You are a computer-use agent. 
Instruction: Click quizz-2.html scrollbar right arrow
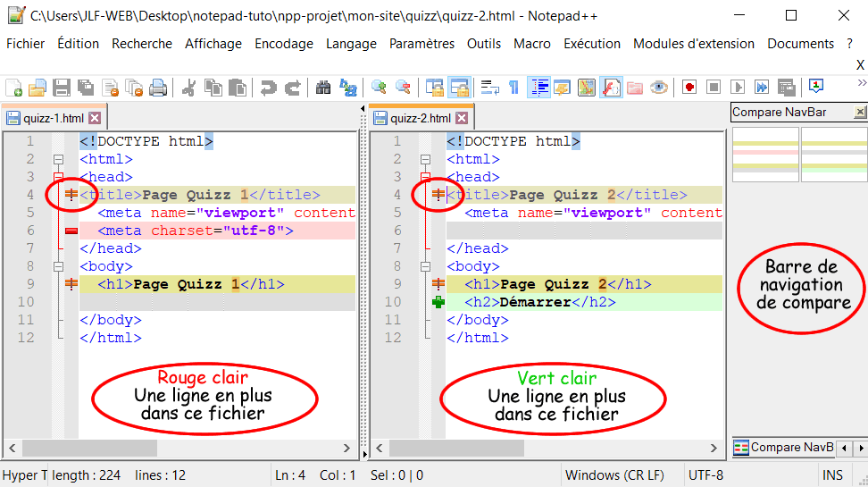point(713,448)
